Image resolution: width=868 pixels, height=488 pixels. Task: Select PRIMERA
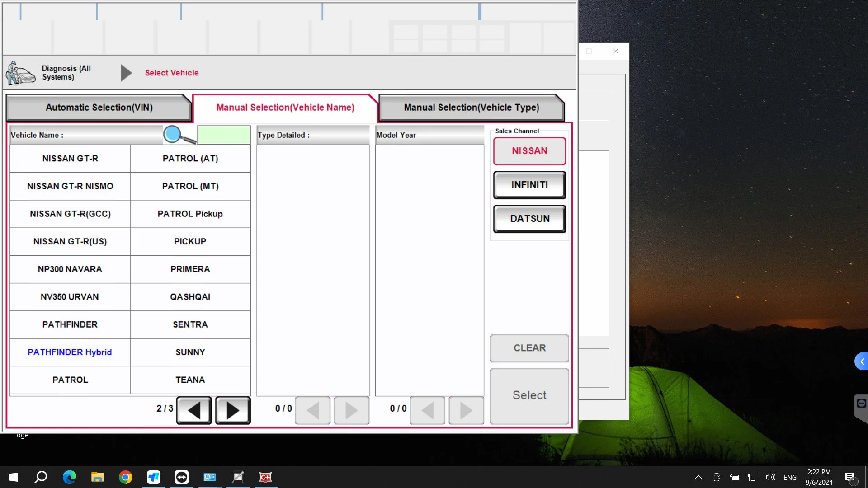190,269
